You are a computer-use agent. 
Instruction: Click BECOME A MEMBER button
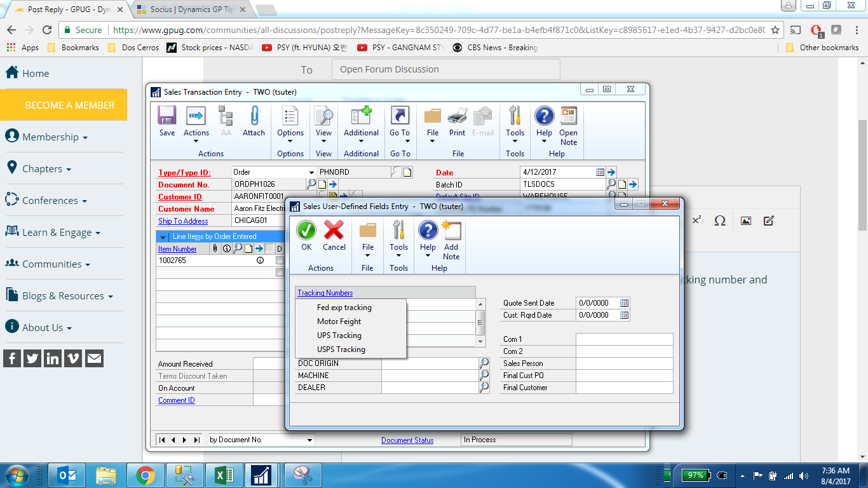[64, 105]
